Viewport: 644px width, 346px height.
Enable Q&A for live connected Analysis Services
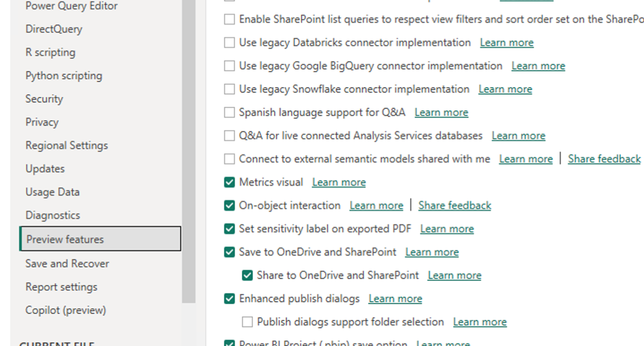click(229, 135)
